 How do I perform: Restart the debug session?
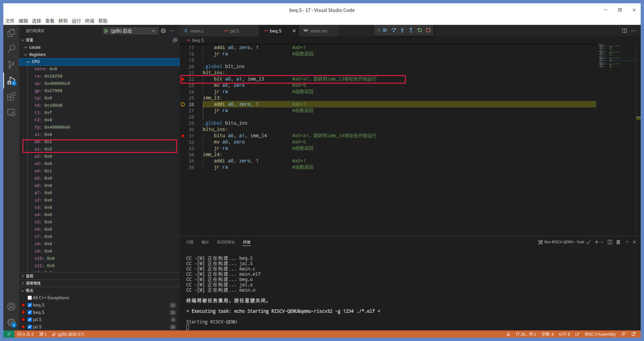tap(420, 30)
